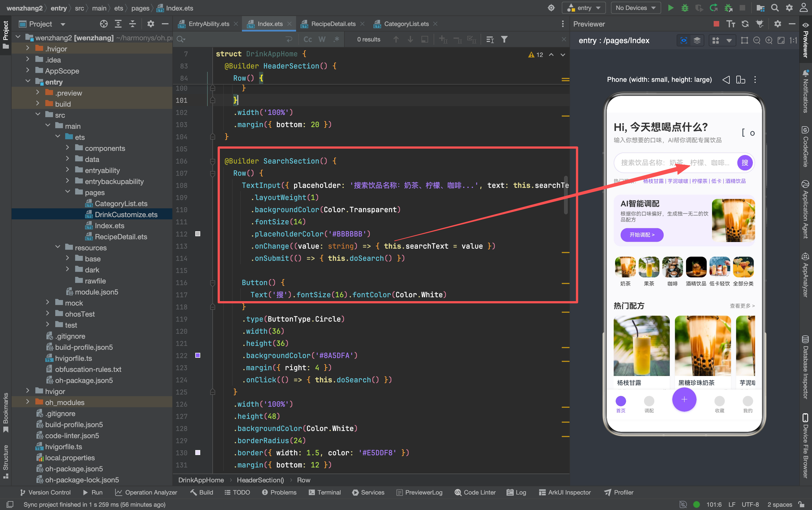812x510 pixels.
Task: Refresh the Previewer
Action: (x=745, y=23)
